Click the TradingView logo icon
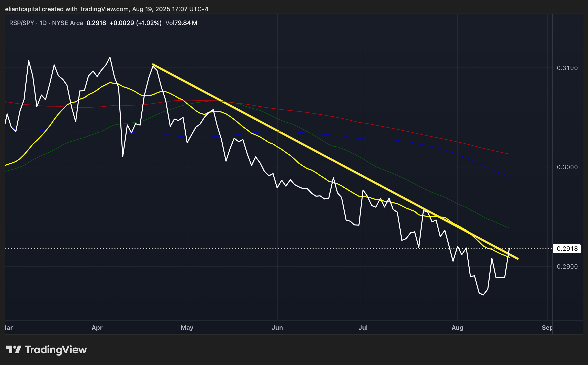The image size is (588, 365). click(x=13, y=349)
